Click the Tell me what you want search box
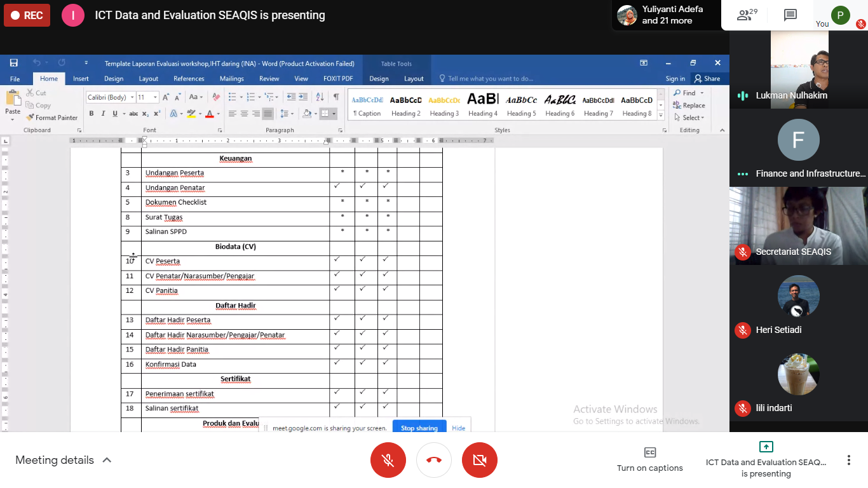The height and width of the screenshot is (488, 868). point(489,79)
